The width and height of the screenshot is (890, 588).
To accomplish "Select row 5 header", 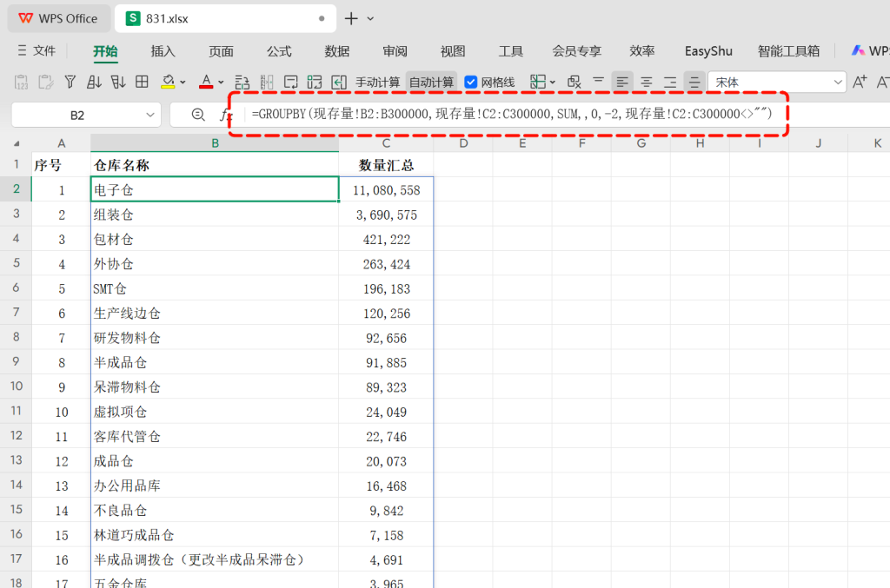I will pos(16,263).
